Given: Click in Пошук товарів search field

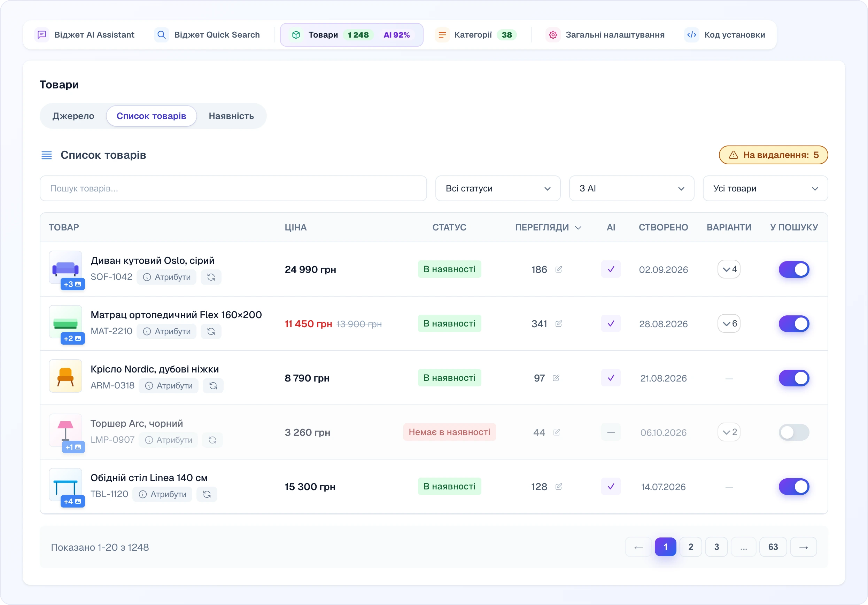Looking at the screenshot, I should [x=233, y=188].
